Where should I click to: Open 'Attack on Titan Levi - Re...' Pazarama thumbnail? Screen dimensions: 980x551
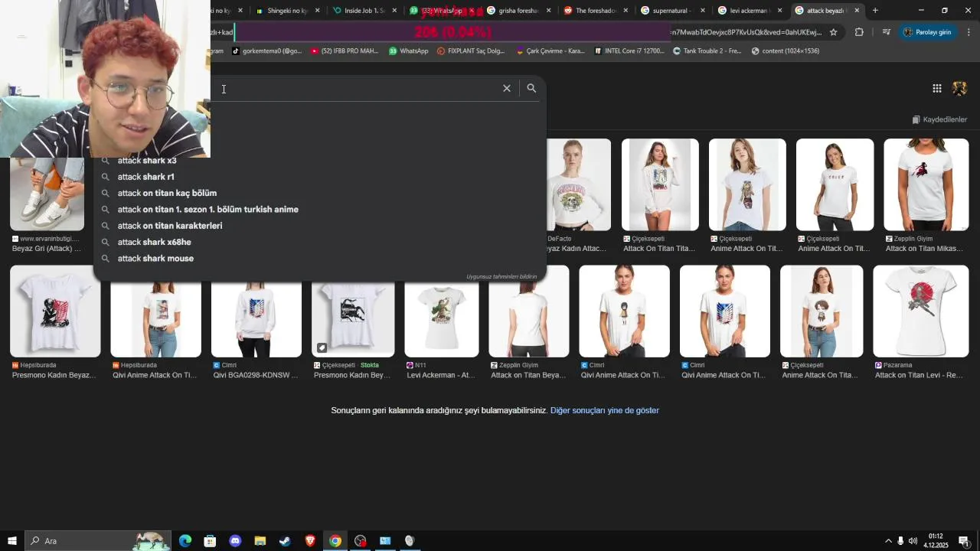(920, 311)
